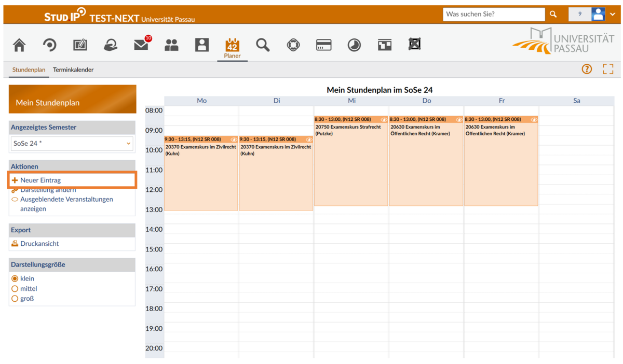
Task: Open messages envelope icon with badge
Action: pos(142,44)
